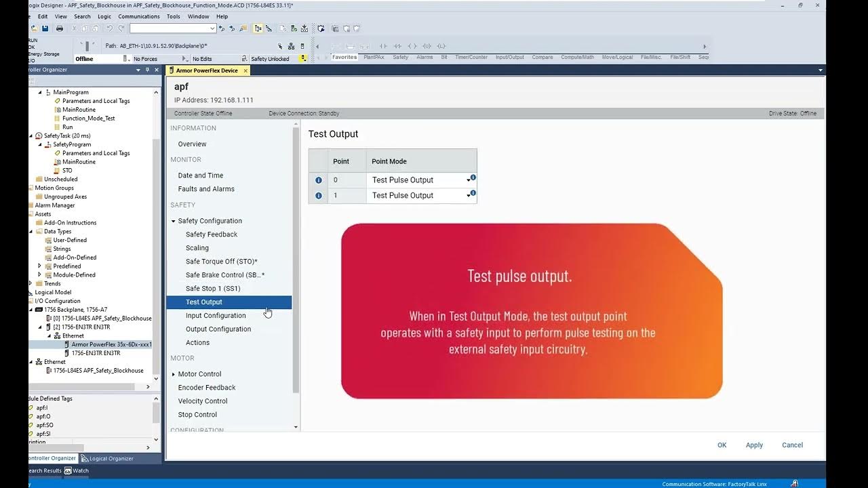Open the Communications menu

click(139, 16)
